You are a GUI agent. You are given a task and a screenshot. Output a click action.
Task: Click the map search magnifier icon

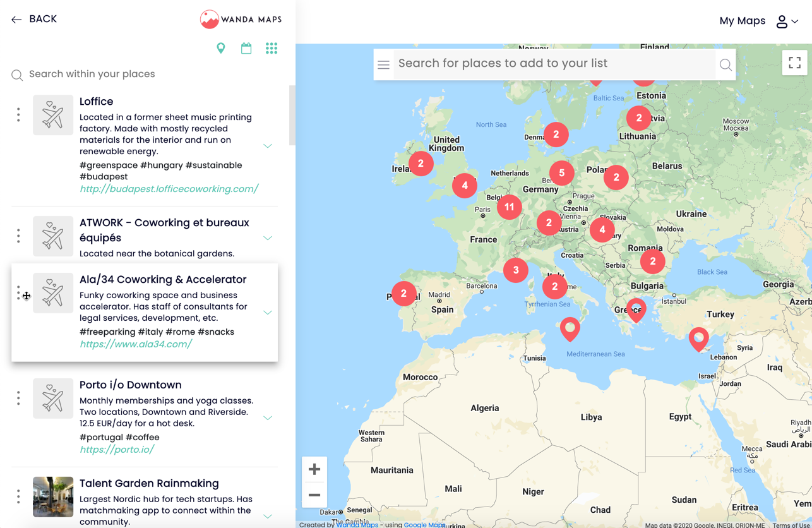click(725, 64)
